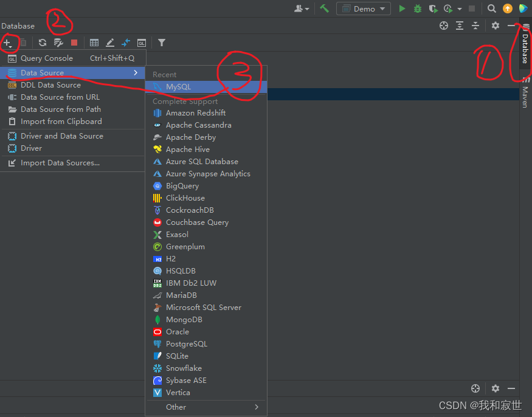
Task: Click the Build hammer icon
Action: click(324, 9)
